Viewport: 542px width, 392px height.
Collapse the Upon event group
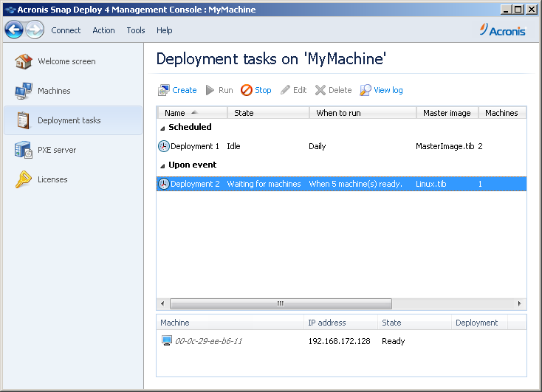click(162, 166)
